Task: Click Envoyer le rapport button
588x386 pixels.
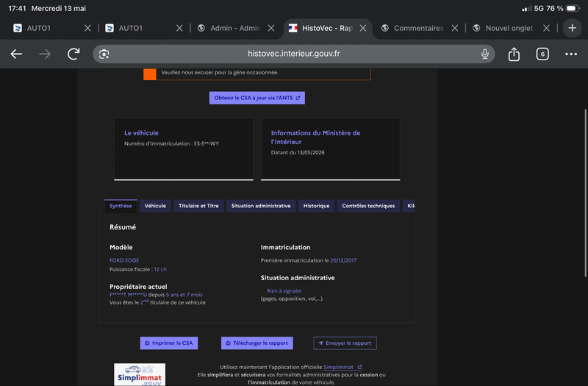Action: pyautogui.click(x=345, y=343)
